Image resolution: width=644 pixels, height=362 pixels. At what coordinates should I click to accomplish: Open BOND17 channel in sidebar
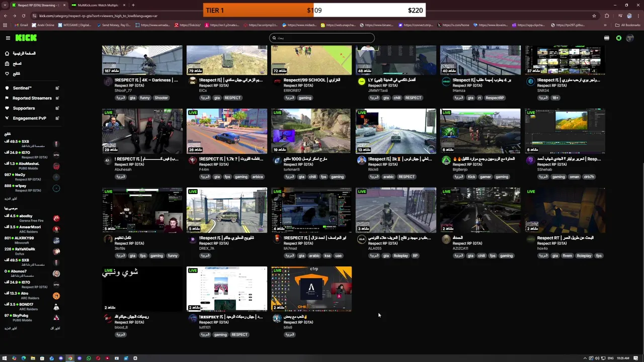(32, 306)
